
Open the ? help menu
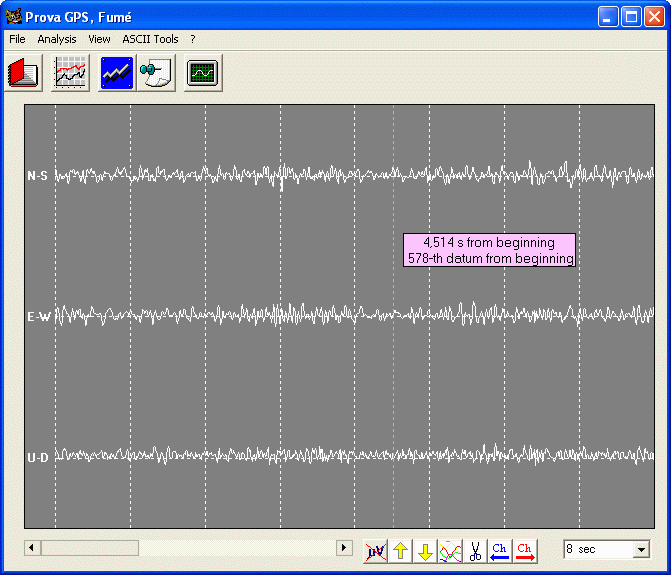point(193,39)
